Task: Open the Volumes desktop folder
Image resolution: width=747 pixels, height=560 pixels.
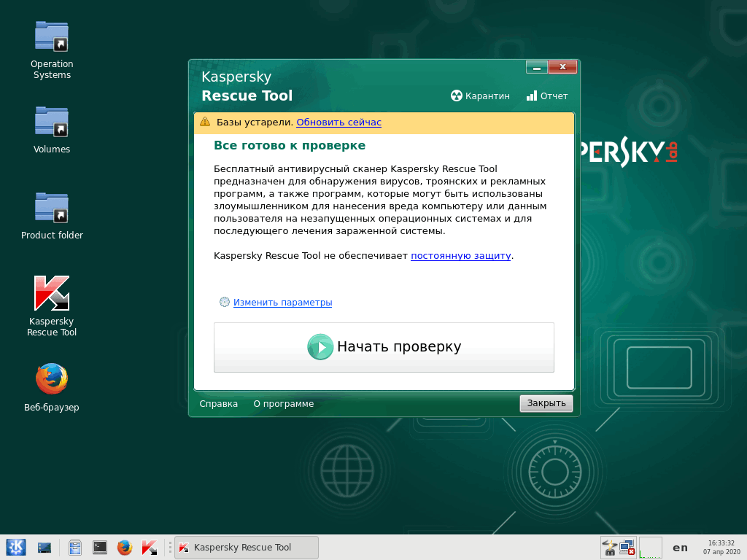Action: pyautogui.click(x=52, y=130)
